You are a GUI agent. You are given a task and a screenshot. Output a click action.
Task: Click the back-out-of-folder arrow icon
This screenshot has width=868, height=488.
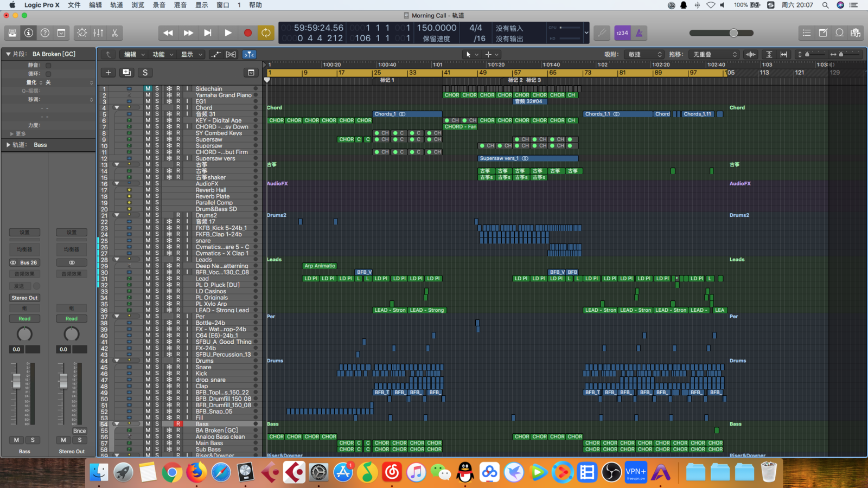[x=108, y=54]
